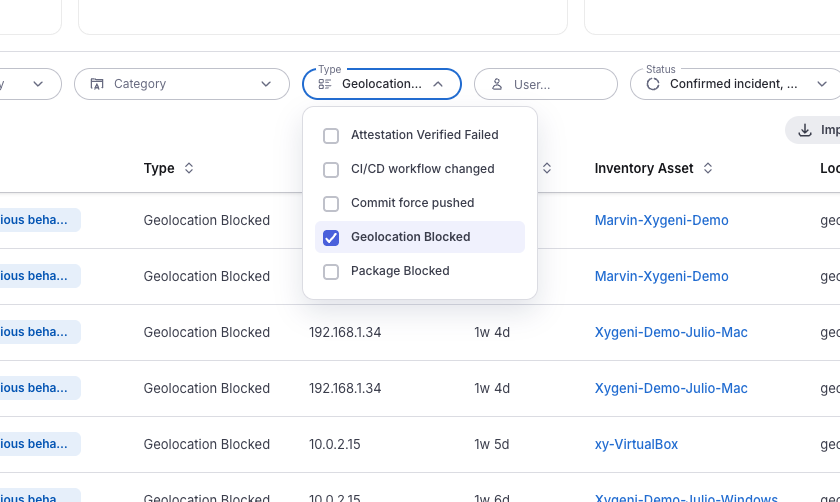Click the import download arrow icon

(805, 130)
